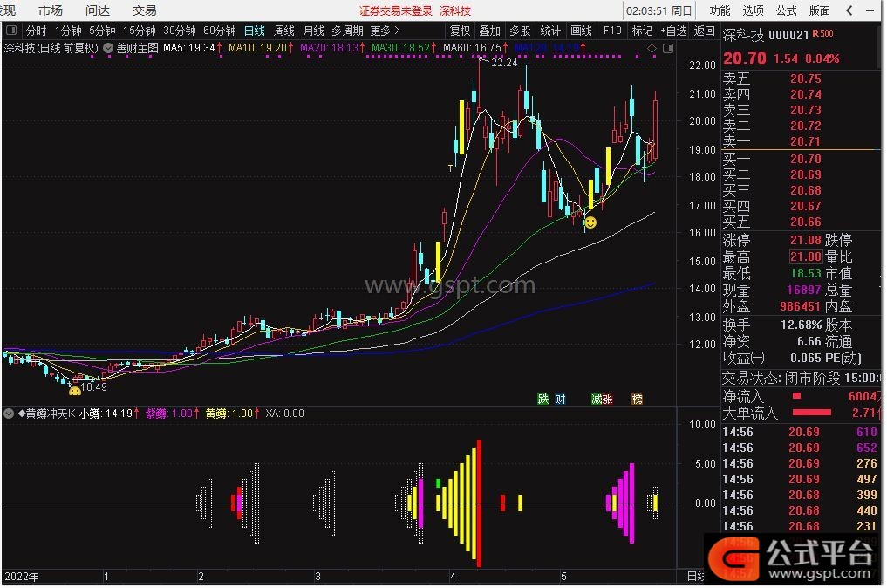Select the 30分钟 period tab
Viewport: 887px width, 588px height.
(x=180, y=31)
